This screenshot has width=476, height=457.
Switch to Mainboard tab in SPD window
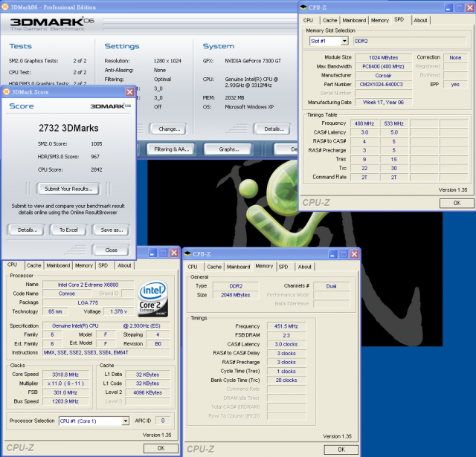354,20
